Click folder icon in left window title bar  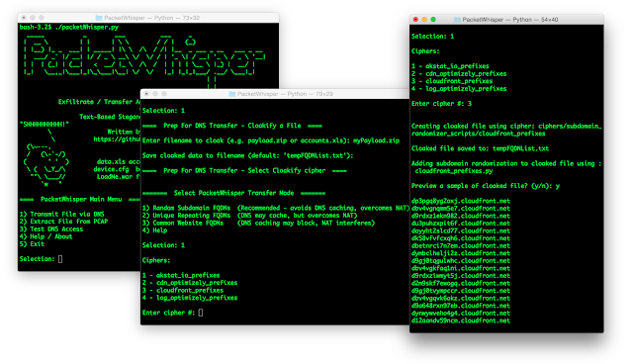click(x=99, y=18)
